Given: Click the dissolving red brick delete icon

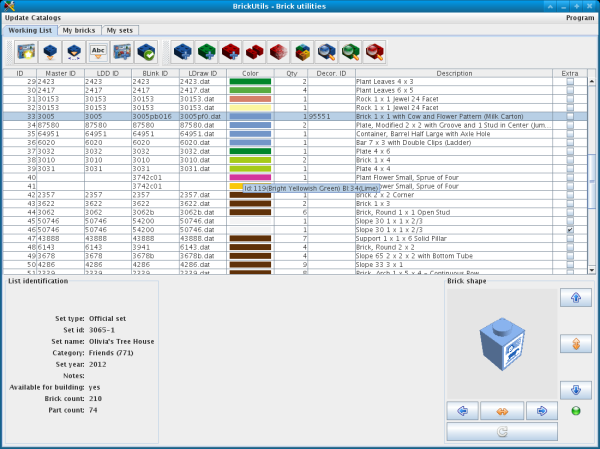Looking at the screenshot, I should (279, 52).
